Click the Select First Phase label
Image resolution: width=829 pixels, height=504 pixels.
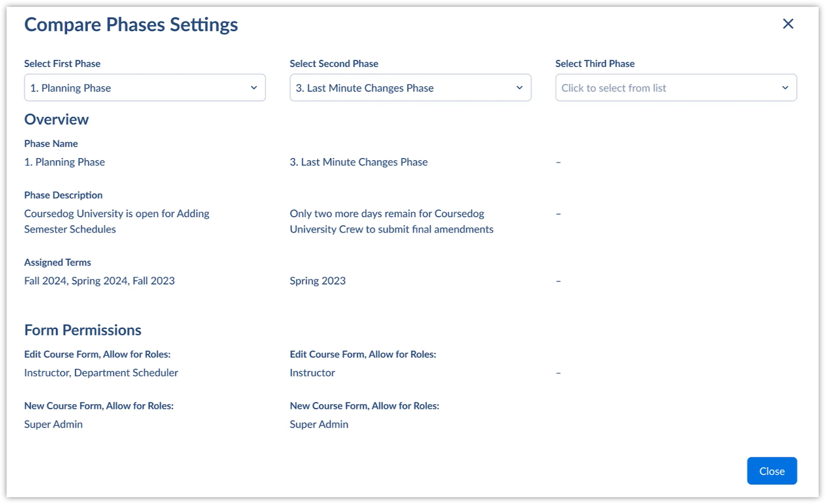pyautogui.click(x=62, y=64)
